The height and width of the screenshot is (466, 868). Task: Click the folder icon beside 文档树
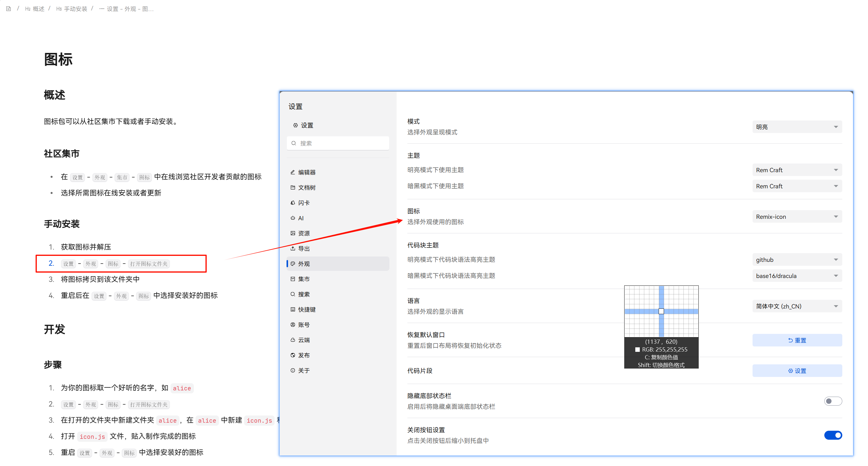tap(293, 187)
